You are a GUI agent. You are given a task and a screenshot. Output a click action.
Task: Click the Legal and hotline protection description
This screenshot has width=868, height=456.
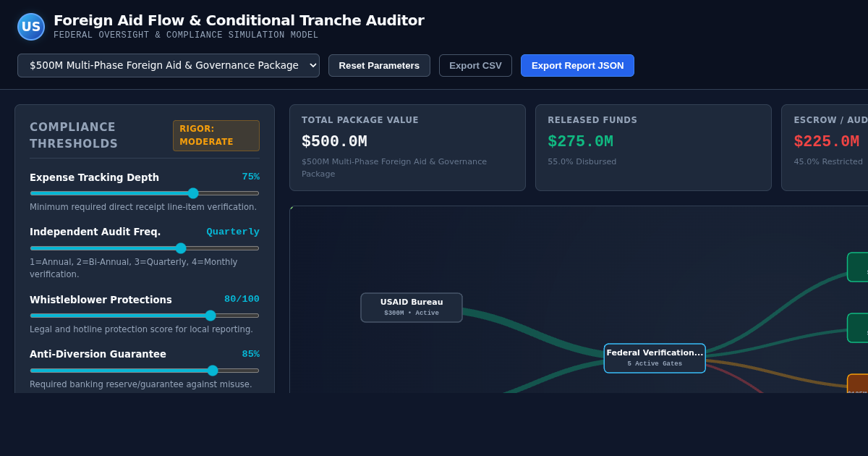click(x=141, y=329)
